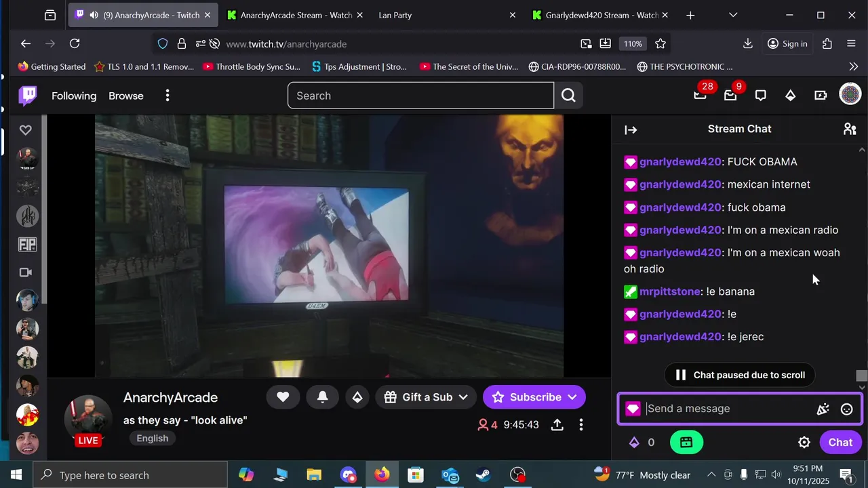Image resolution: width=868 pixels, height=488 pixels.
Task: Open Firefox tracking protection shield
Action: tap(163, 43)
